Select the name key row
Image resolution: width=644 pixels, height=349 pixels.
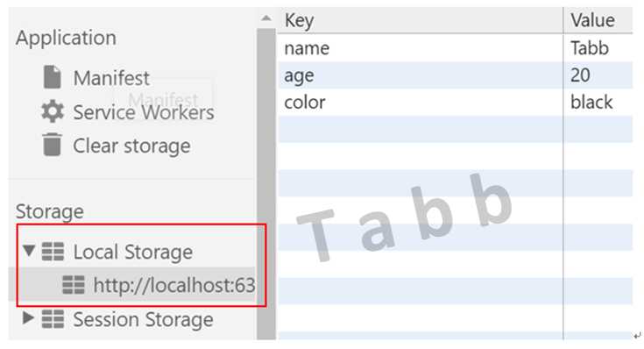click(x=455, y=48)
